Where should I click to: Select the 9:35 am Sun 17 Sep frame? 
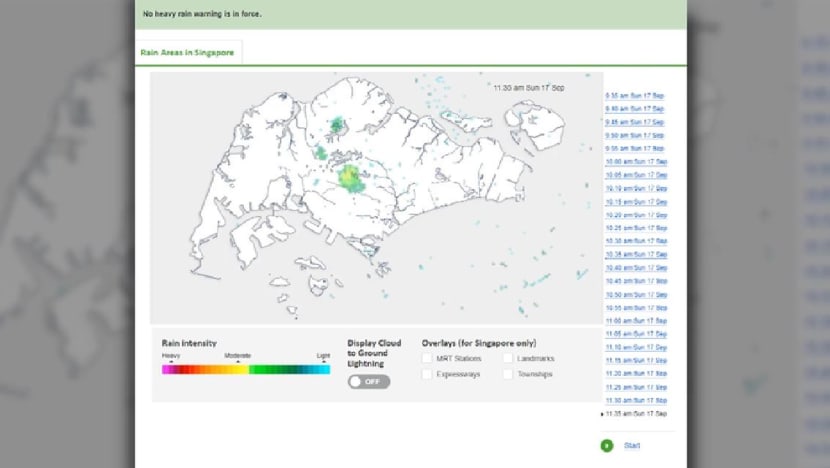[636, 95]
